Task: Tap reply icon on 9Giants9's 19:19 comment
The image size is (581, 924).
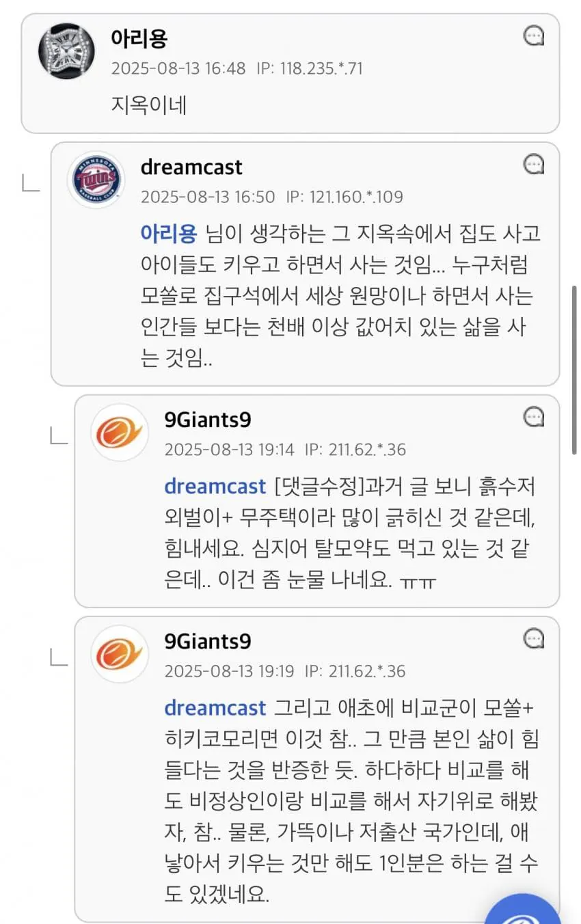Action: coord(533,638)
